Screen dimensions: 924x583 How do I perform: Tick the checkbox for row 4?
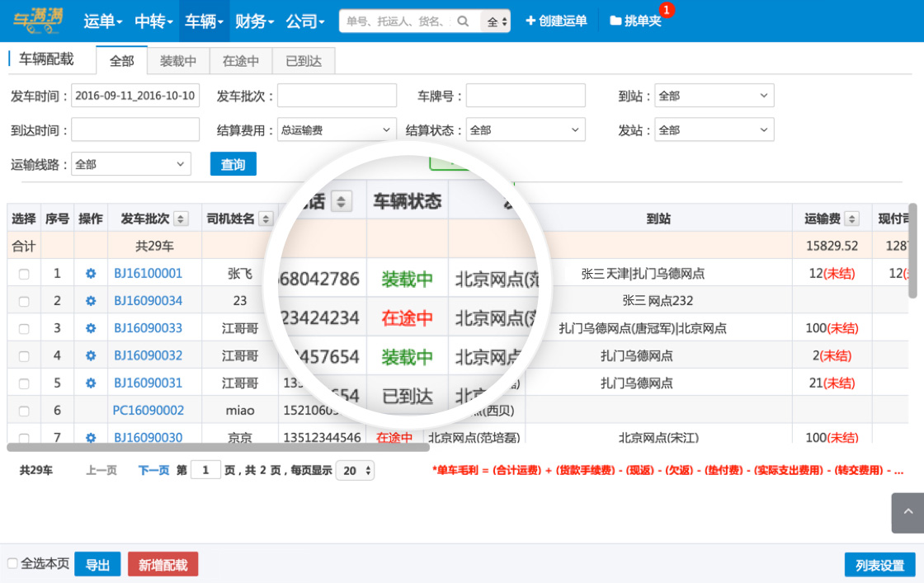[24, 356]
